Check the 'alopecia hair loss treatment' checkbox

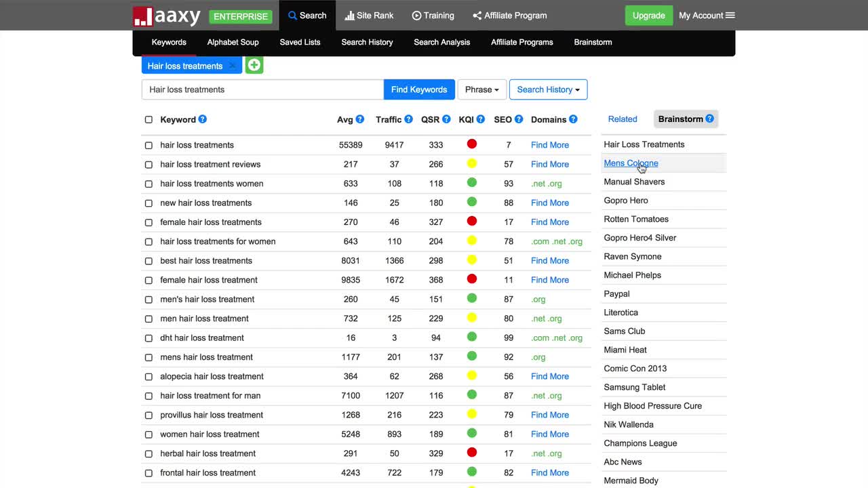coord(149,376)
